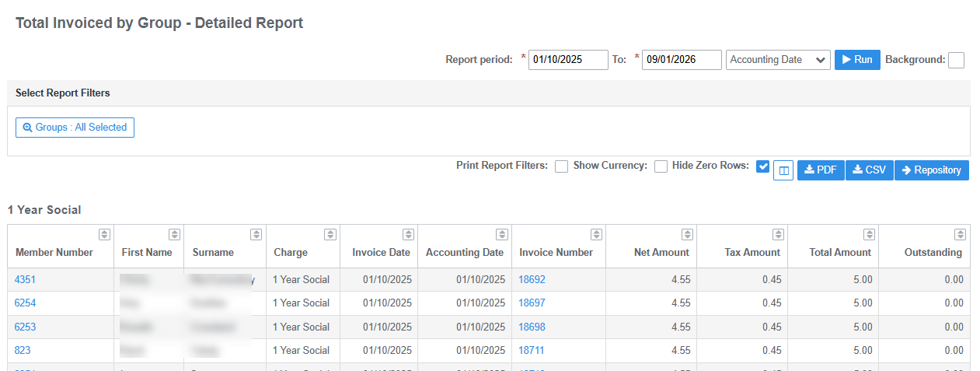Viewport: 980px width, 371px height.
Task: Sort by Outstanding column icon
Action: coord(960,234)
